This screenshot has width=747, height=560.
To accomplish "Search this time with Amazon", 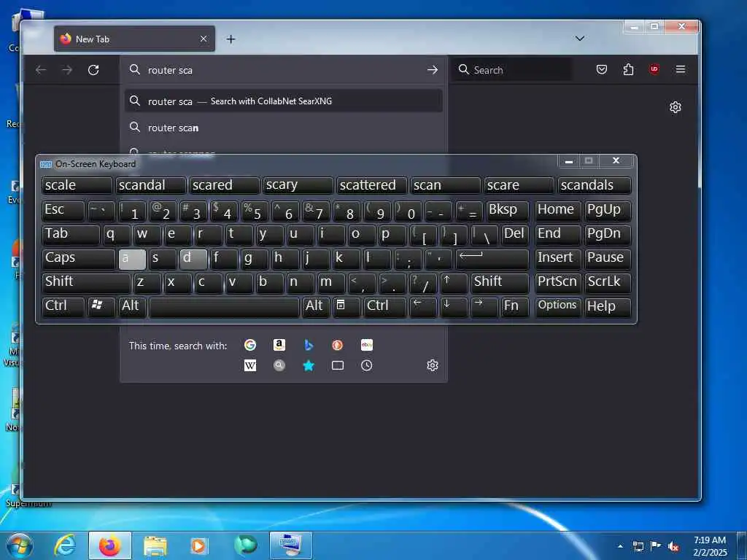I will tap(279, 345).
